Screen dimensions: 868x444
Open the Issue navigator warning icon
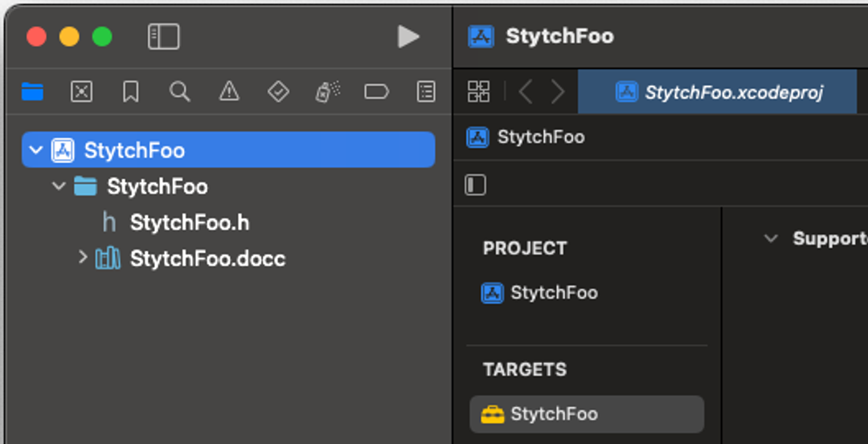pos(229,92)
